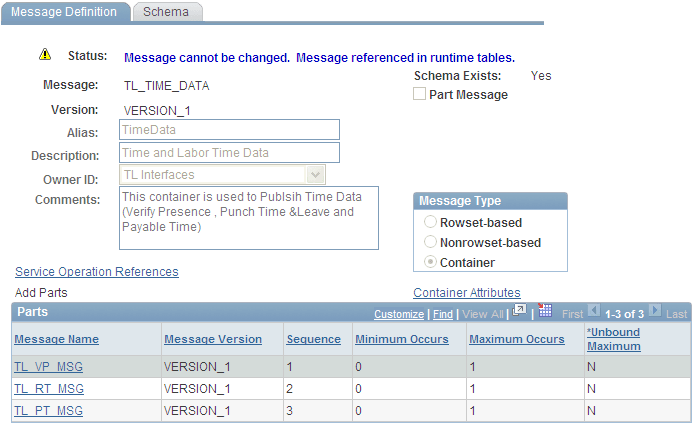Image resolution: width=699 pixels, height=428 pixels.
Task: Sort by Maximum Occurs column
Action: click(x=517, y=339)
